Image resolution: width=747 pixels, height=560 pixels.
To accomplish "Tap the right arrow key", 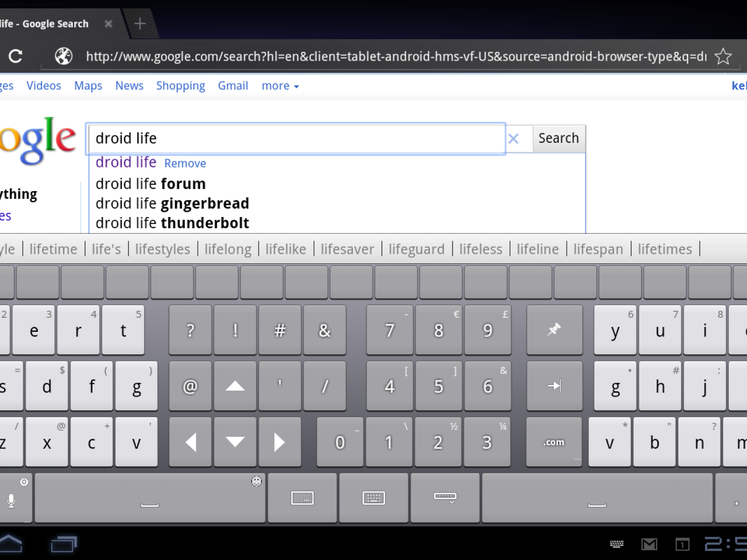I will tap(280, 442).
